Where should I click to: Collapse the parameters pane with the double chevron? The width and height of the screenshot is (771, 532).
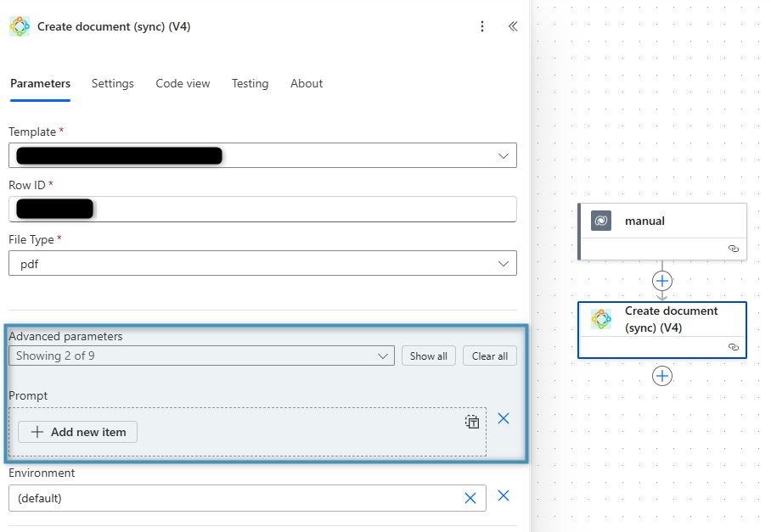[x=513, y=26]
